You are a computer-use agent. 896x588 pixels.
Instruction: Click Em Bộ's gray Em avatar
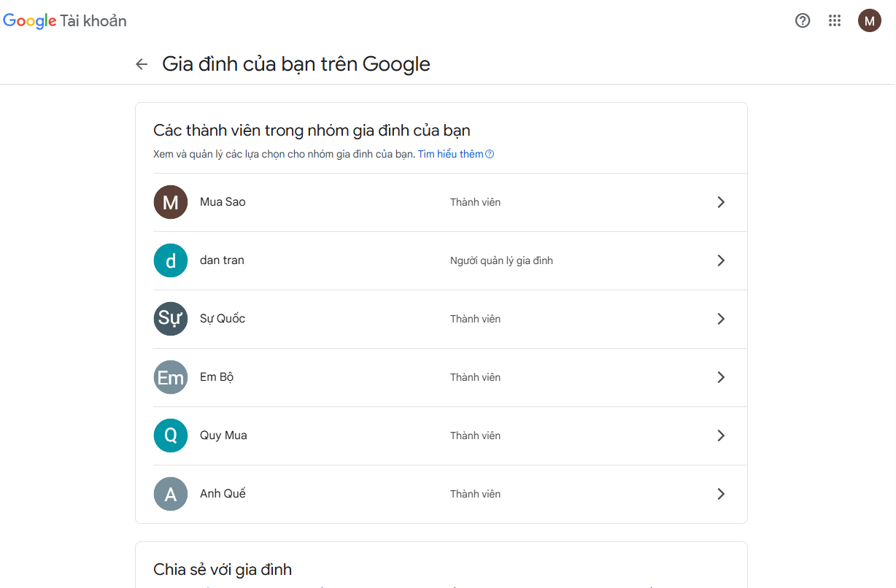point(171,377)
